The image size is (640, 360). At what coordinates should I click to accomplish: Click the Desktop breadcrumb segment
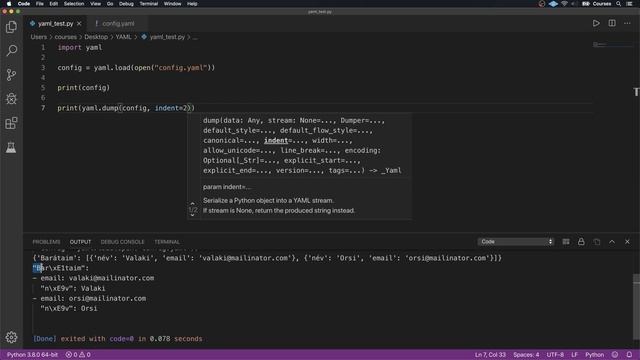point(96,37)
